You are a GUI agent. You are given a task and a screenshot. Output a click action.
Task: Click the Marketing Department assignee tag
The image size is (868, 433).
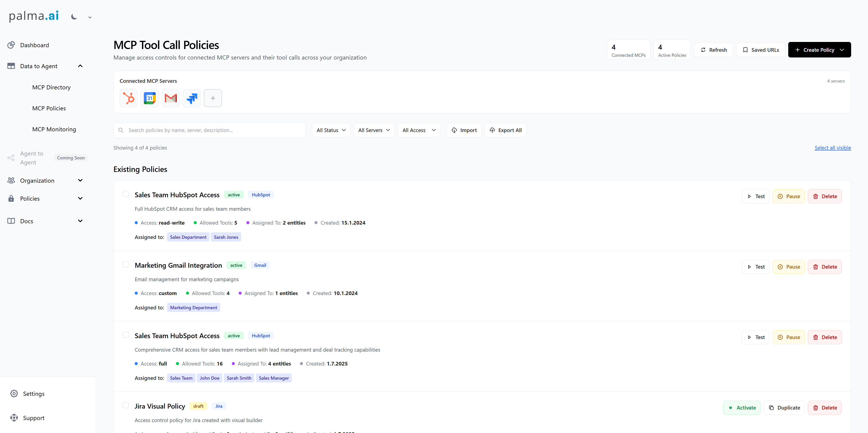click(194, 307)
